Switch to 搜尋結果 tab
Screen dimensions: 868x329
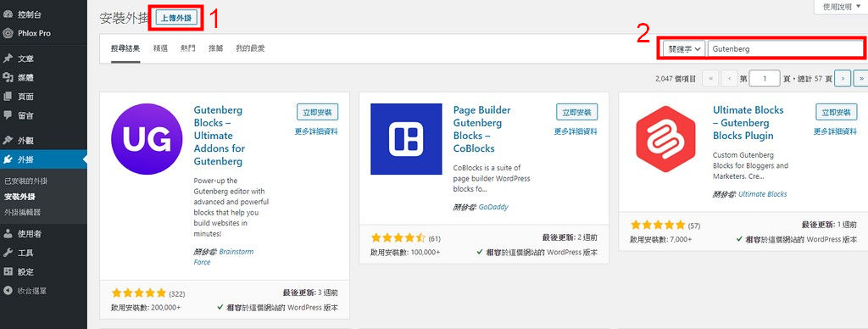[x=125, y=48]
